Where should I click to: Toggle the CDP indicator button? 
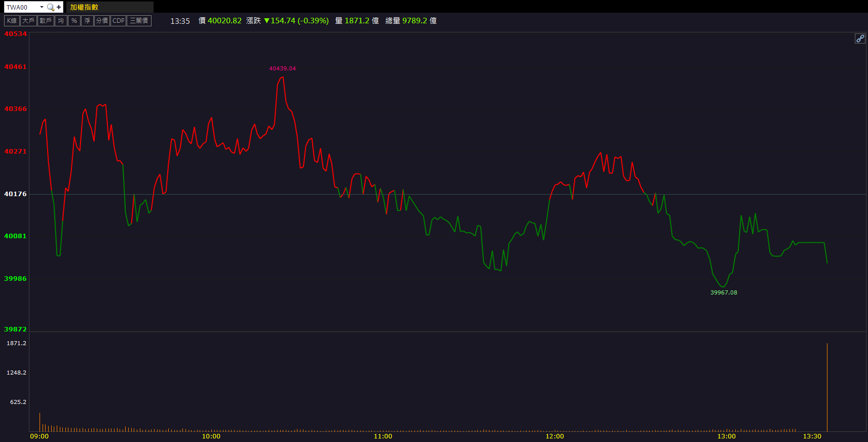tap(118, 21)
